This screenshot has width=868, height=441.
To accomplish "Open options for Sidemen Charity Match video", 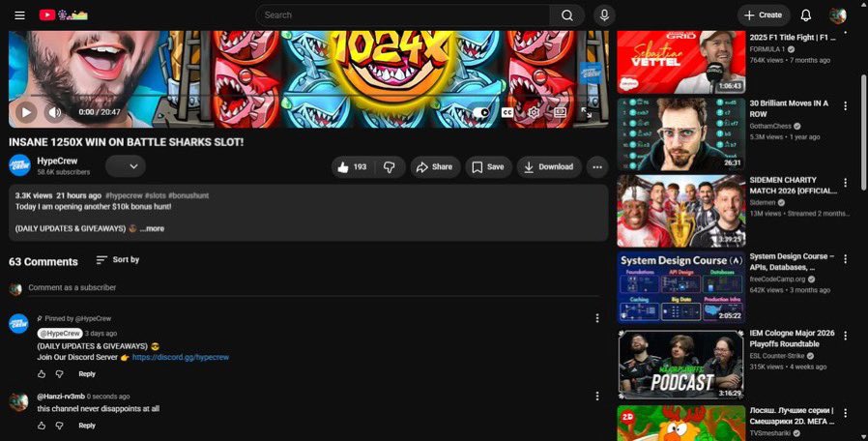I will [x=845, y=182].
